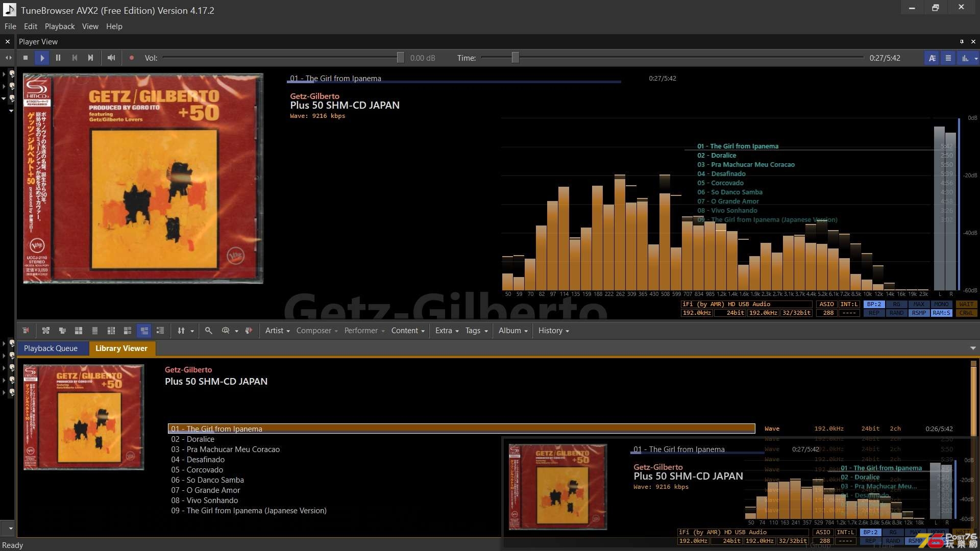
Task: Click the highlighted album list view icon
Action: pyautogui.click(x=144, y=331)
